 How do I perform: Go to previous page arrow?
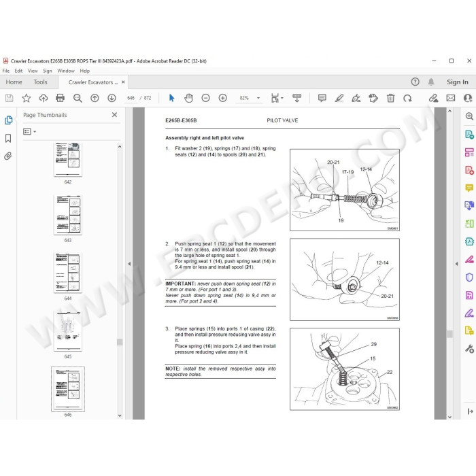tap(95, 98)
